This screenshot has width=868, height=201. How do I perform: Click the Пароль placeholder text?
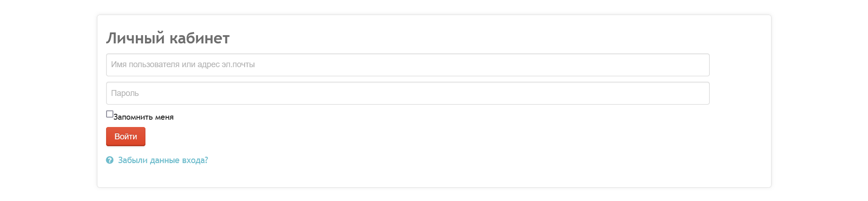pos(125,93)
